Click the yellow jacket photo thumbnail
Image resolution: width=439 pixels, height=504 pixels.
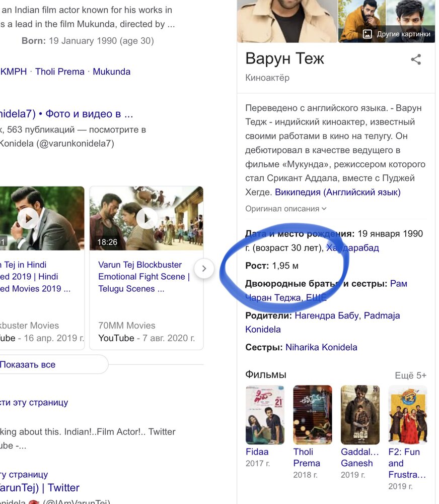(x=362, y=21)
